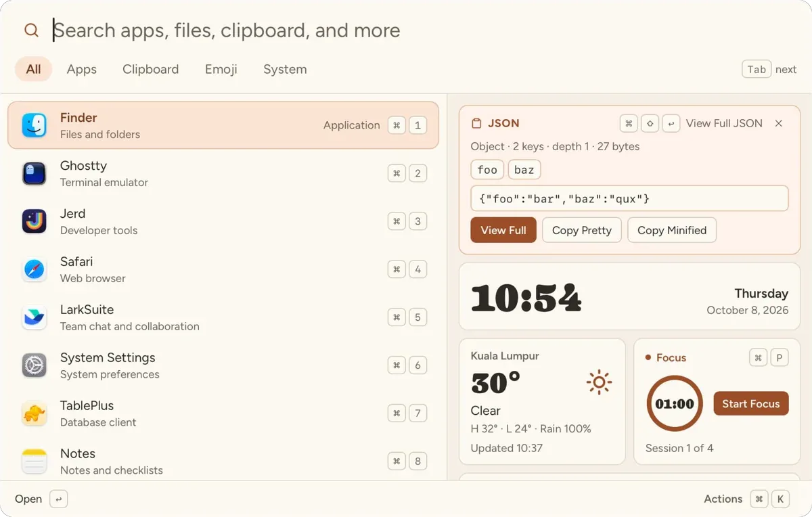Open the Jerd developer tools icon

(x=34, y=221)
